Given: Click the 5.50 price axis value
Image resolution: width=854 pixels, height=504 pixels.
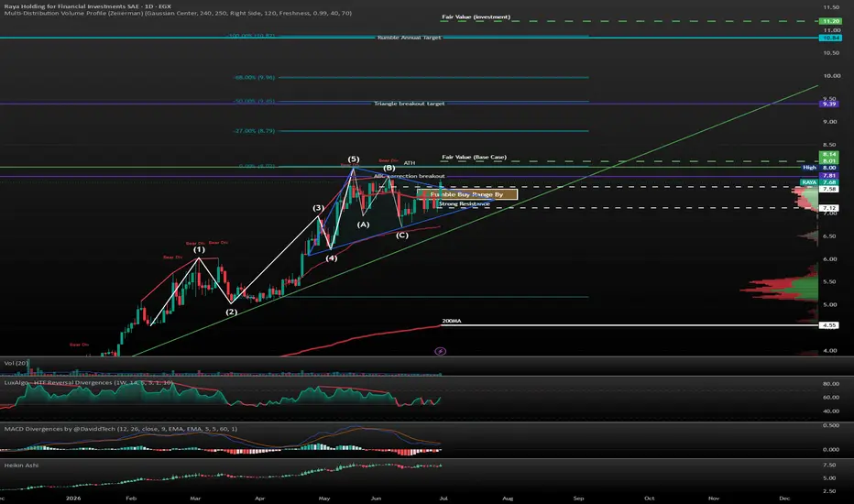Looking at the screenshot, I should click(830, 281).
